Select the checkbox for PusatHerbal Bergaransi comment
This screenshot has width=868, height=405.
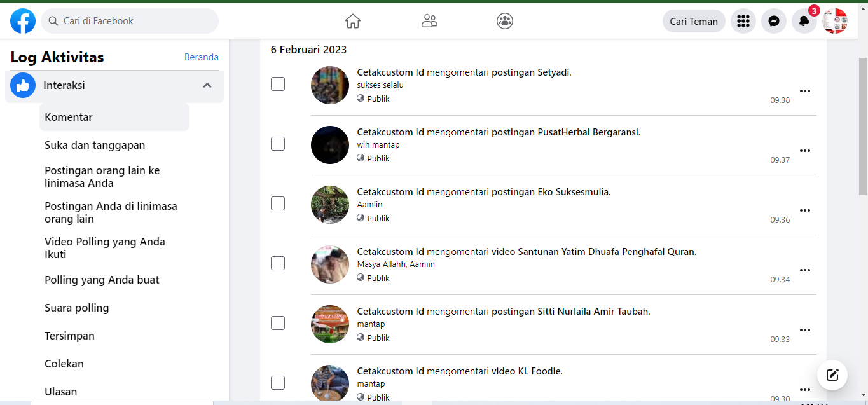coord(278,144)
